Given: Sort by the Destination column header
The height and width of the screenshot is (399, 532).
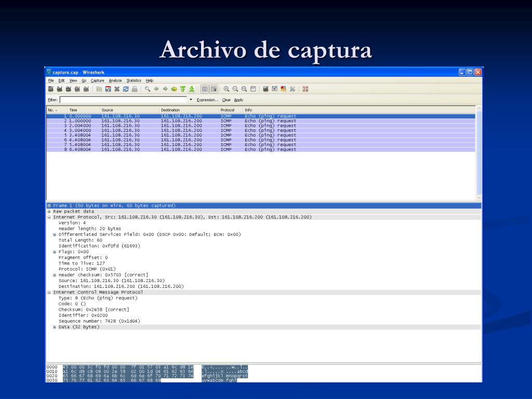Looking at the screenshot, I should (189, 110).
